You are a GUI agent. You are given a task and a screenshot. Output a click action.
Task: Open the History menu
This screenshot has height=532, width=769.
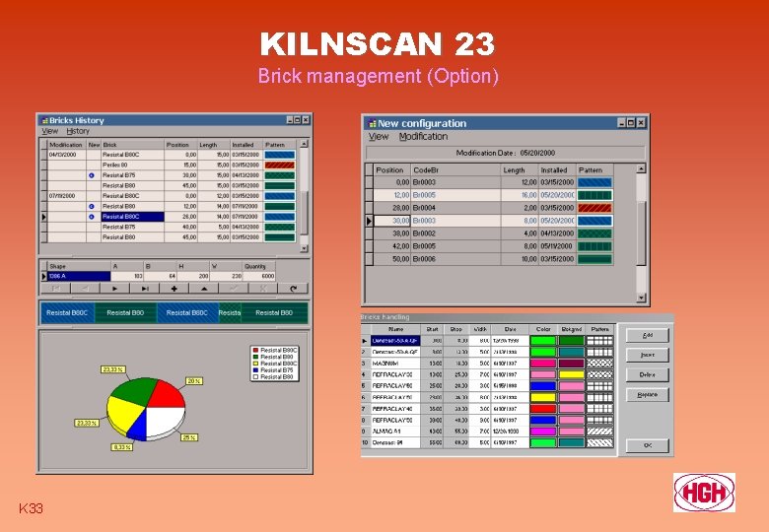[x=78, y=131]
